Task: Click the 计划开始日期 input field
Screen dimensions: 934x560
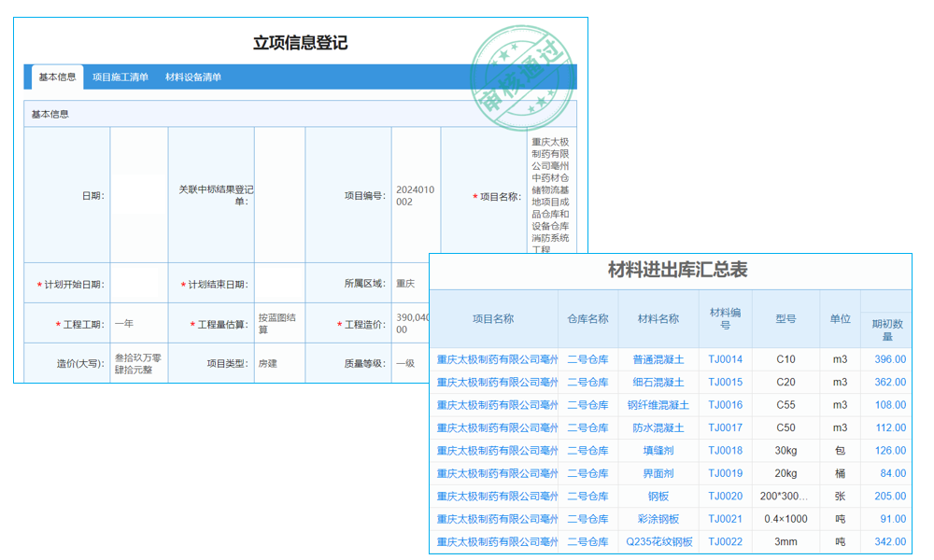Action: pos(138,282)
